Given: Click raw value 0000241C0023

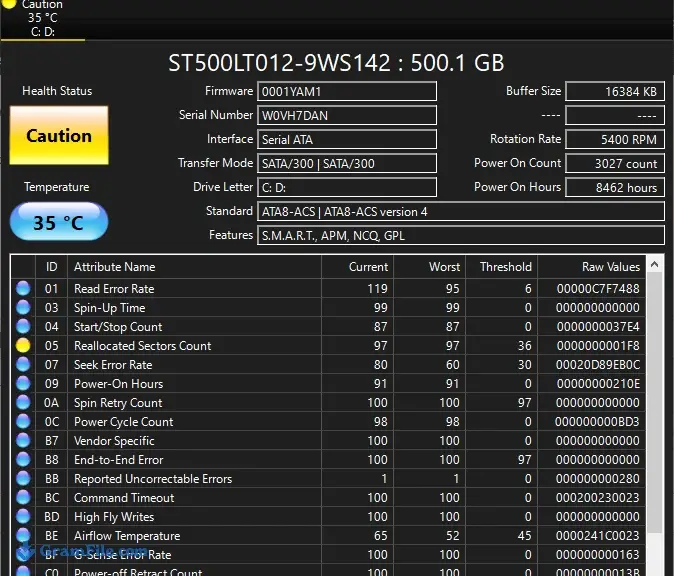Looking at the screenshot, I should (x=597, y=536).
